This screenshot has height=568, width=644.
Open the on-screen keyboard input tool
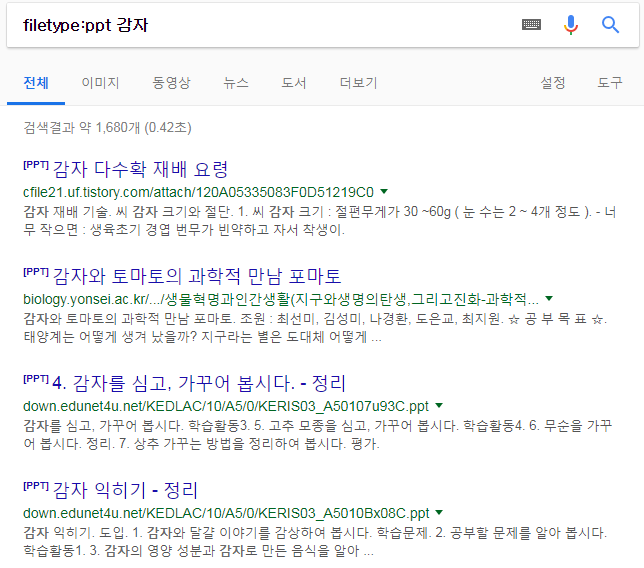coord(531,25)
